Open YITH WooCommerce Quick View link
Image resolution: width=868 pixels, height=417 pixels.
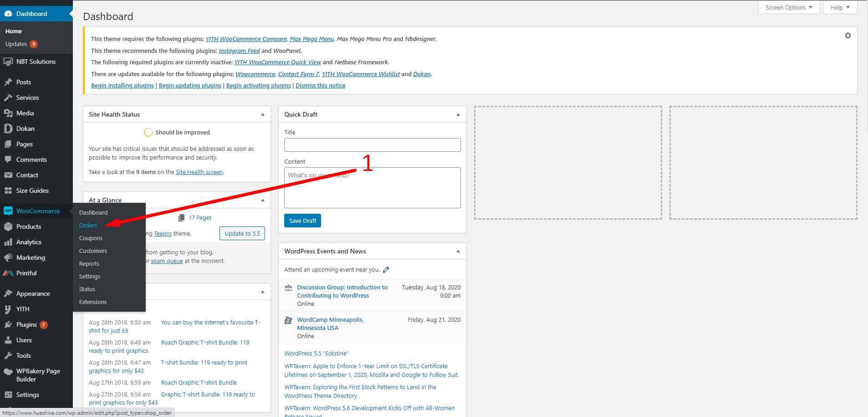278,62
